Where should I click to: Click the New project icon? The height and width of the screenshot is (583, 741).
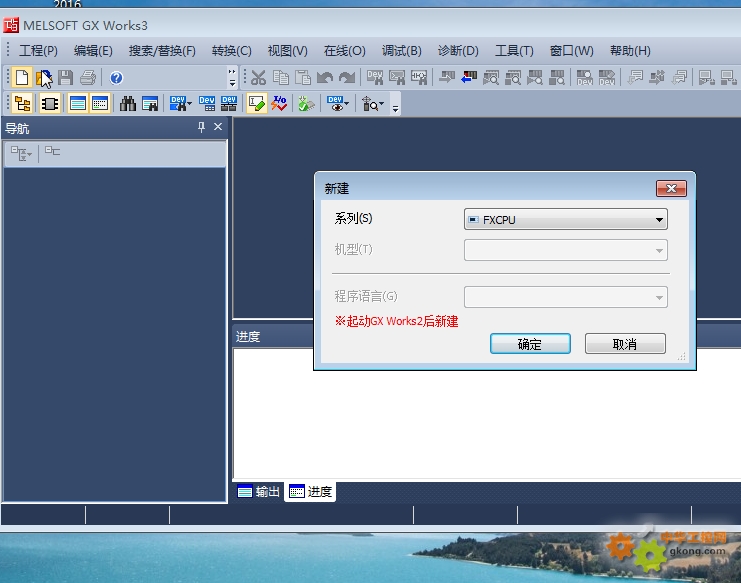click(22, 77)
